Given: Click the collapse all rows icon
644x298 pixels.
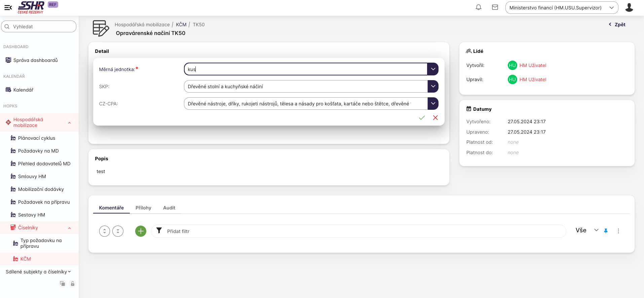Looking at the screenshot, I should pos(118,231).
